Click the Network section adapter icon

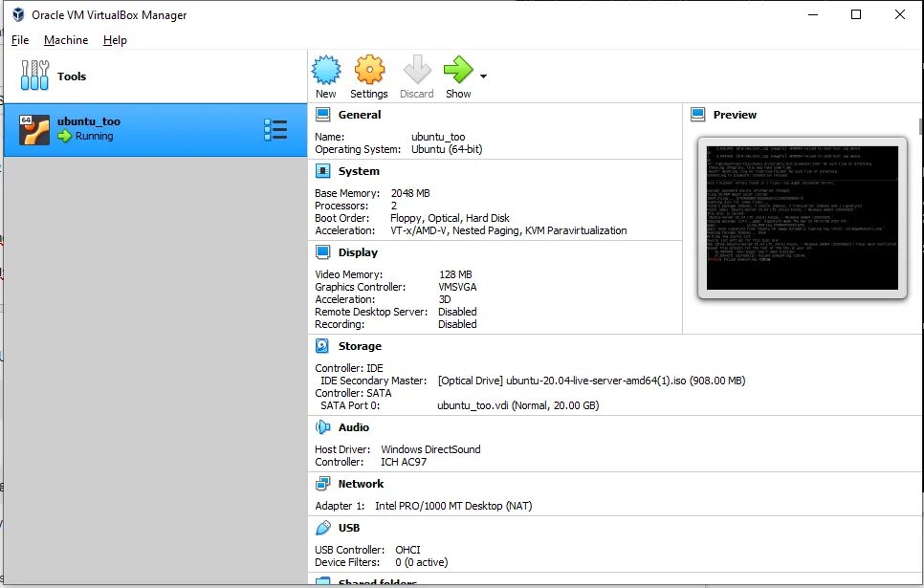pyautogui.click(x=323, y=484)
